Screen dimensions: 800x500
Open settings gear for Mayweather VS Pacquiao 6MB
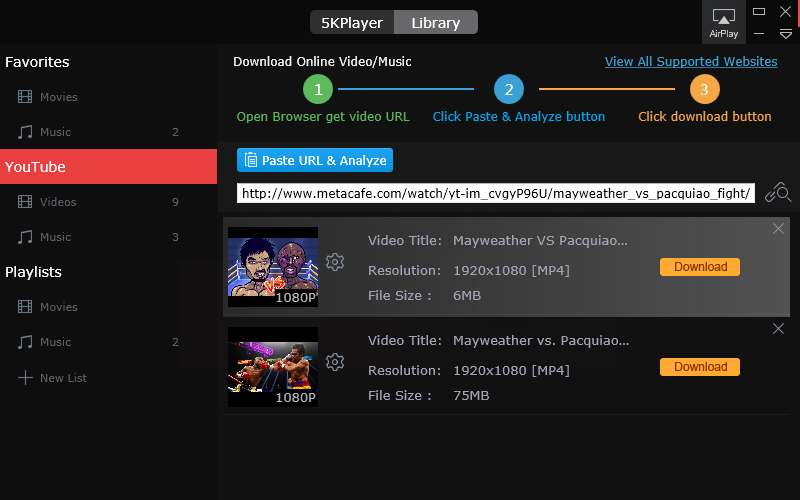(335, 262)
